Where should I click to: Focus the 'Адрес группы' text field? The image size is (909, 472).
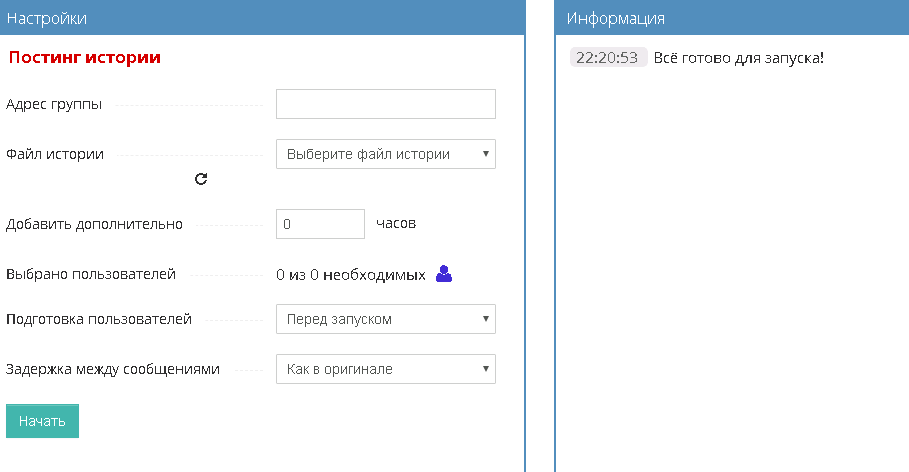point(386,104)
